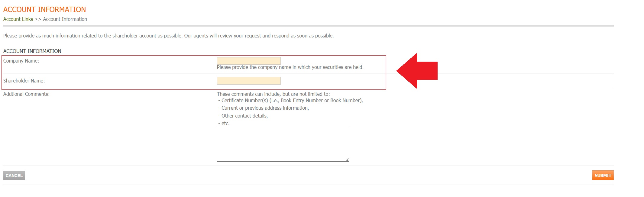
Task: Click the shareholder account instructions paragraph
Action: (168, 36)
